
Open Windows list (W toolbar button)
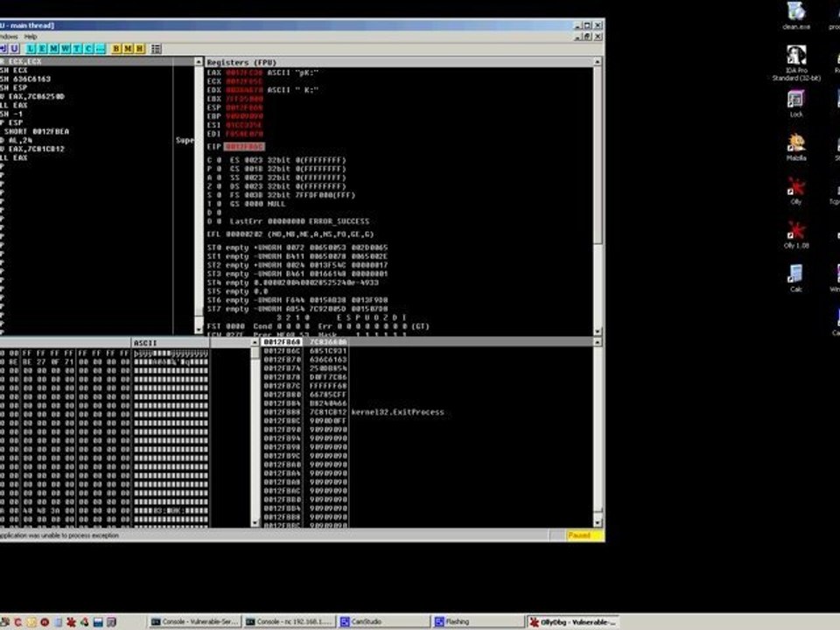click(x=66, y=49)
